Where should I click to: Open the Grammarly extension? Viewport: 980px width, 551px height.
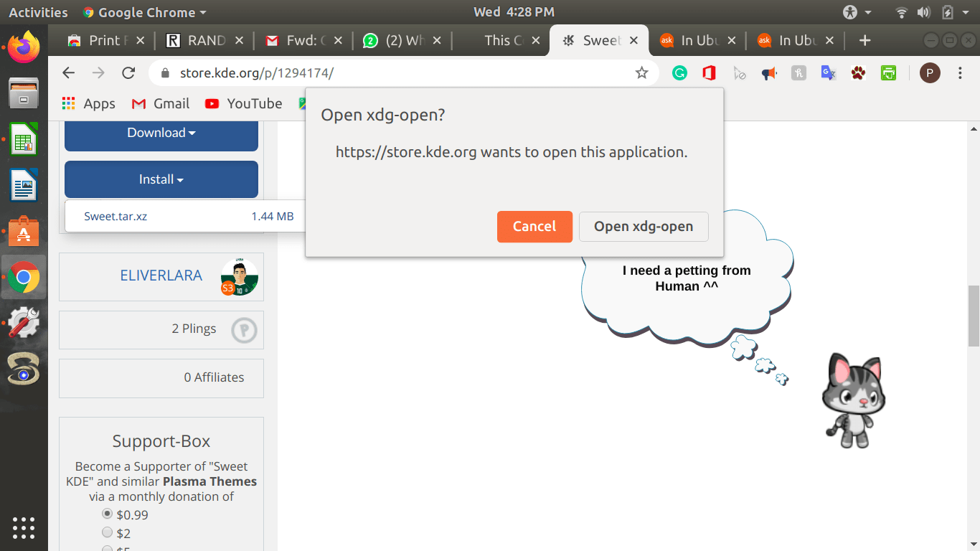point(679,72)
